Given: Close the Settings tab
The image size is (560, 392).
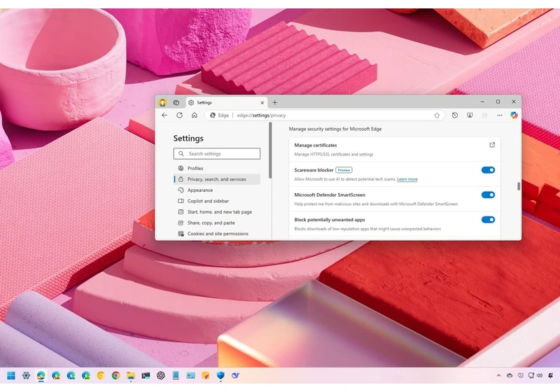Looking at the screenshot, I should [262, 103].
